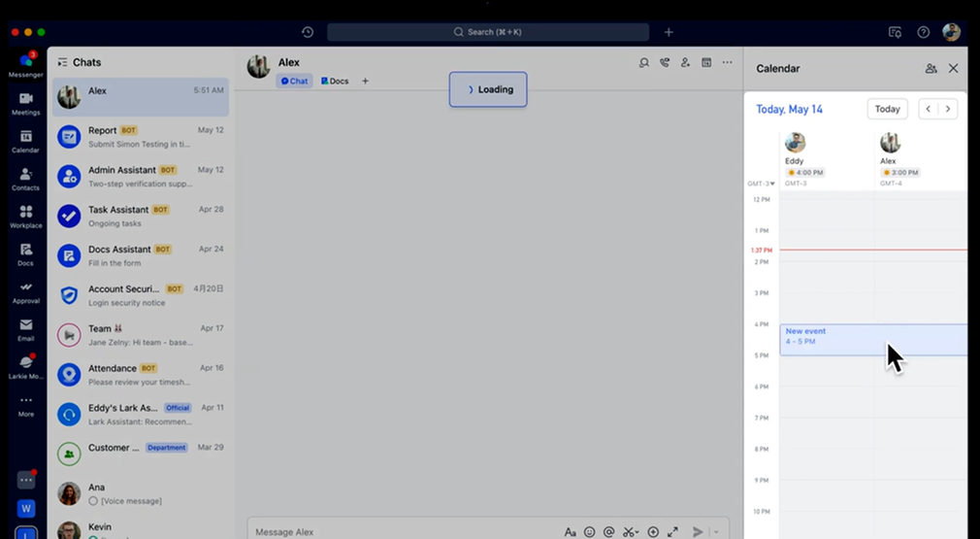Open Meetings in the left sidebar
Image resolution: width=980 pixels, height=539 pixels.
coord(25,104)
